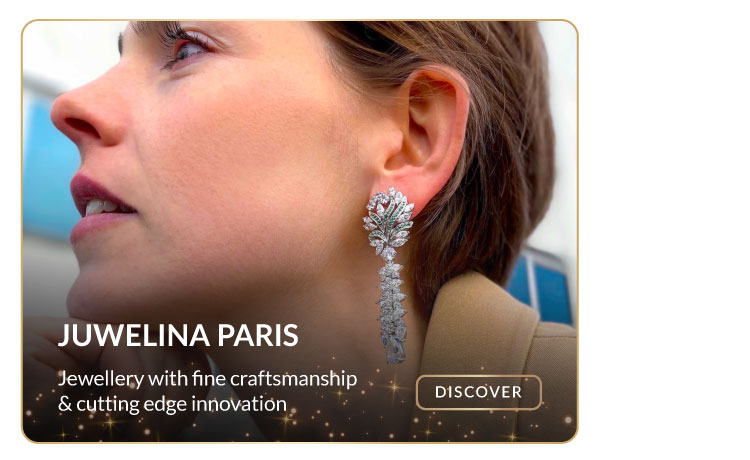
Task: Click the dangling lower strand of the earring
Action: [393, 313]
